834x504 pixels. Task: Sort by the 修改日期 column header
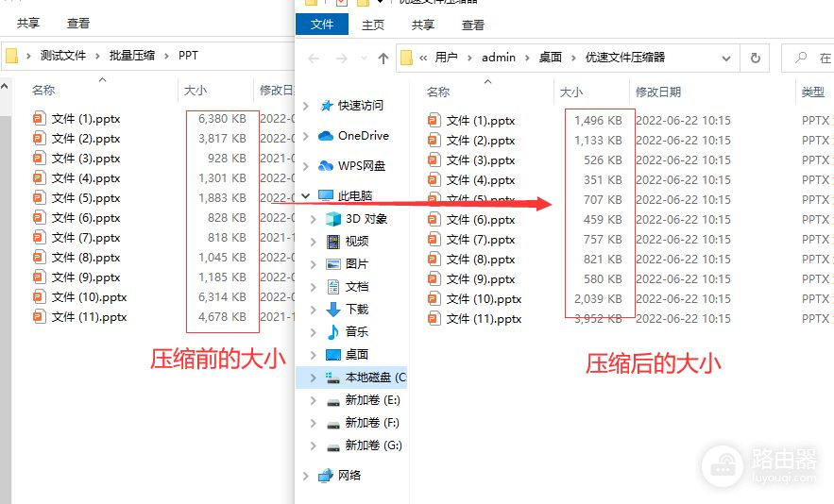coord(658,92)
